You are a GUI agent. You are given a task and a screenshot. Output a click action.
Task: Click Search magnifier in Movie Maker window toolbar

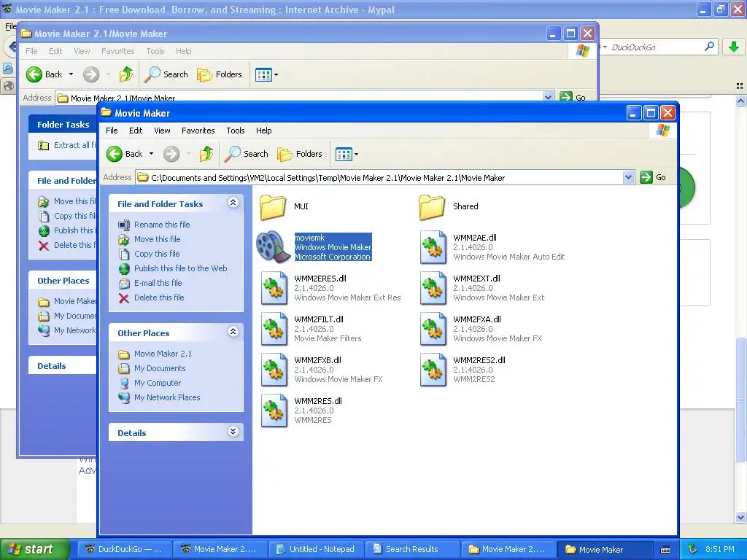(233, 154)
